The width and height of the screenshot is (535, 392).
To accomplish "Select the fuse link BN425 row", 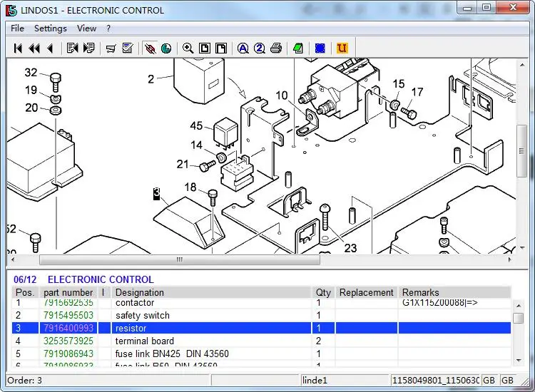I will [261, 354].
